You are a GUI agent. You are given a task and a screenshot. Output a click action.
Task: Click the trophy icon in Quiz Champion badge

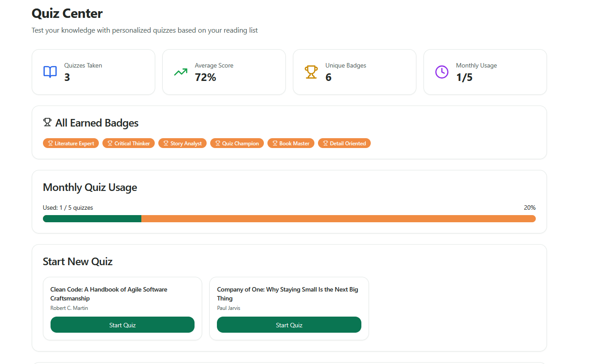click(x=218, y=144)
